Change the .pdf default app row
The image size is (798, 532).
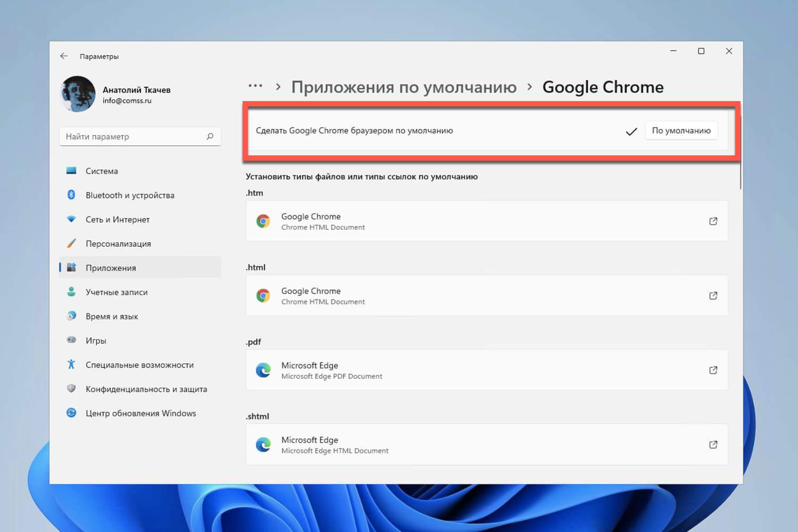click(487, 370)
